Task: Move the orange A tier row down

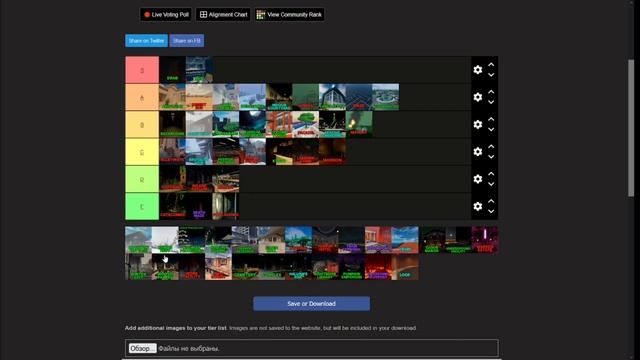Action: point(491,102)
